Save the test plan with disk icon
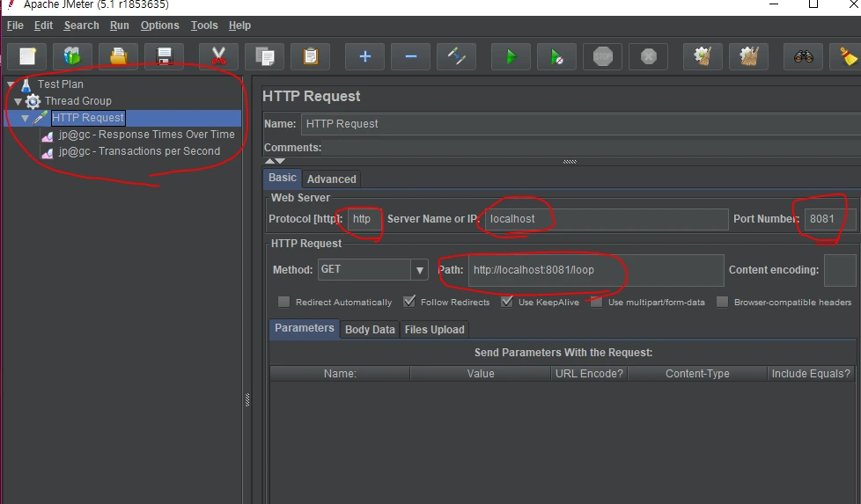This screenshot has width=861, height=504. pyautogui.click(x=164, y=56)
